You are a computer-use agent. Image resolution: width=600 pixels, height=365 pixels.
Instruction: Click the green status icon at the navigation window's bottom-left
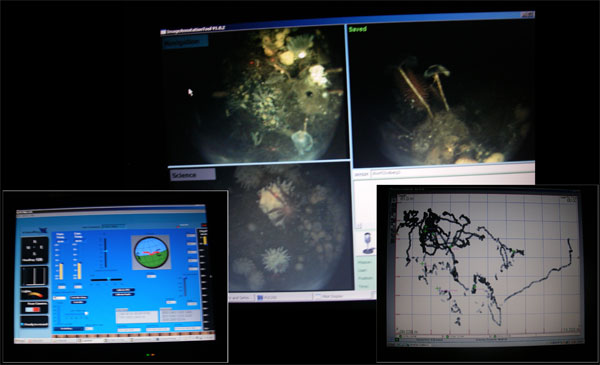(397, 339)
